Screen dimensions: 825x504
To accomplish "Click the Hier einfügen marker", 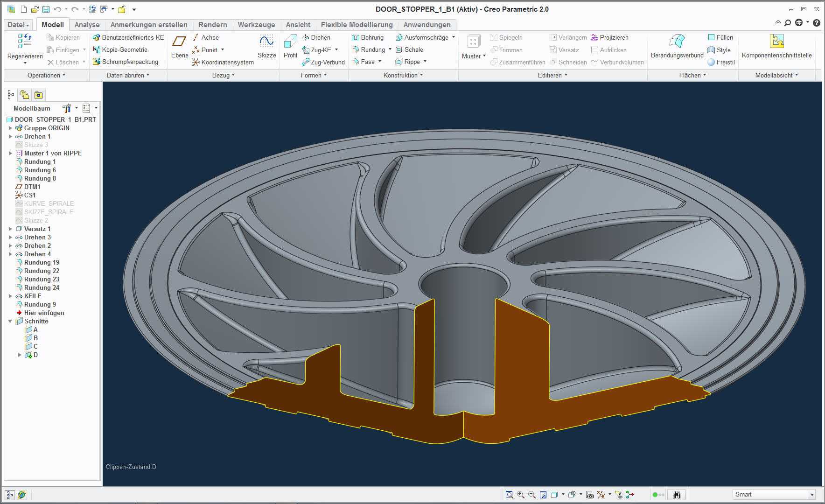I will (x=40, y=313).
